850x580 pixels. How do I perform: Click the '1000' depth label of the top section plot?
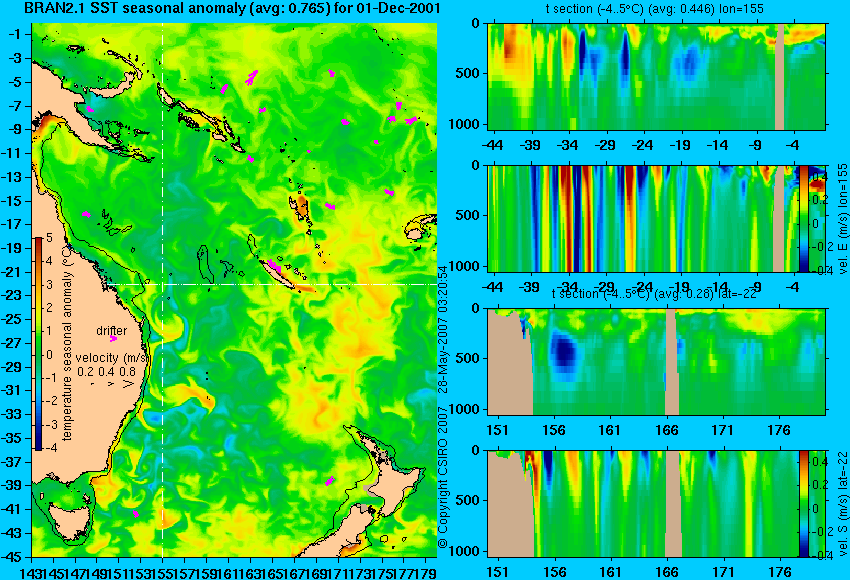coord(464,124)
